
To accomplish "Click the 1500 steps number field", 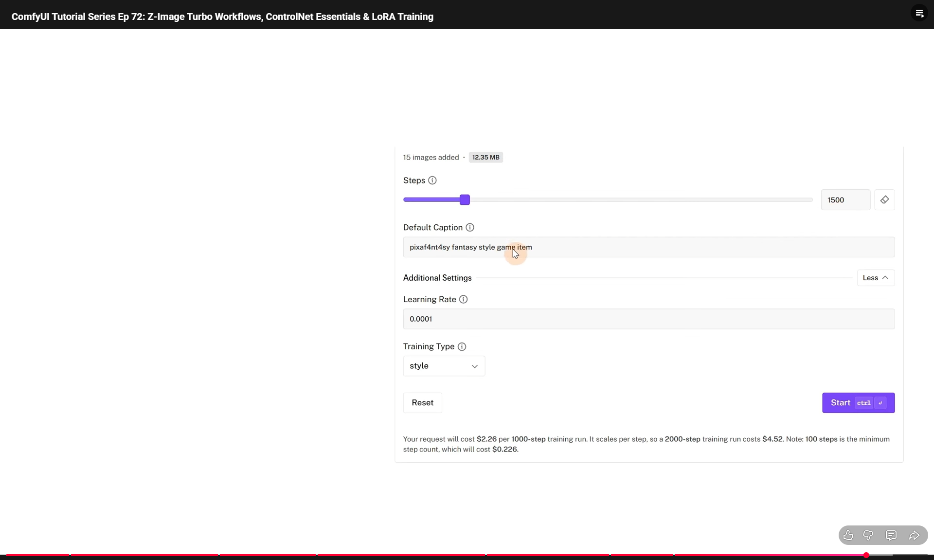I will [x=845, y=200].
